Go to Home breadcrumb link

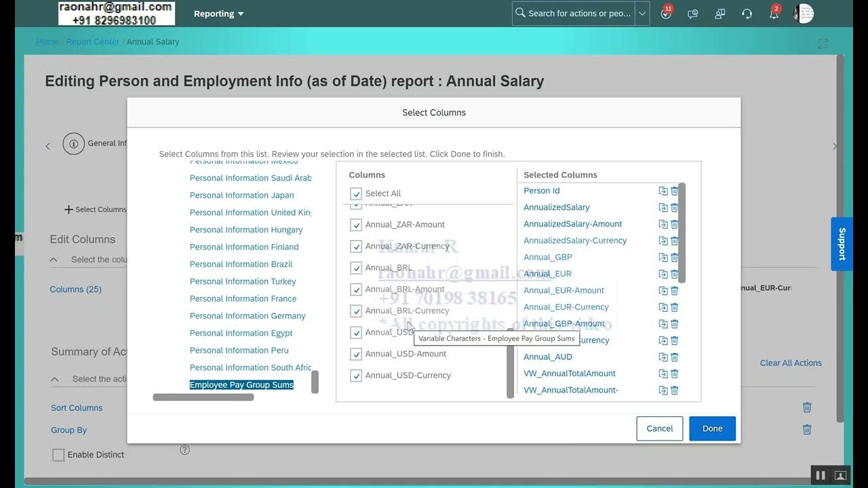(47, 42)
